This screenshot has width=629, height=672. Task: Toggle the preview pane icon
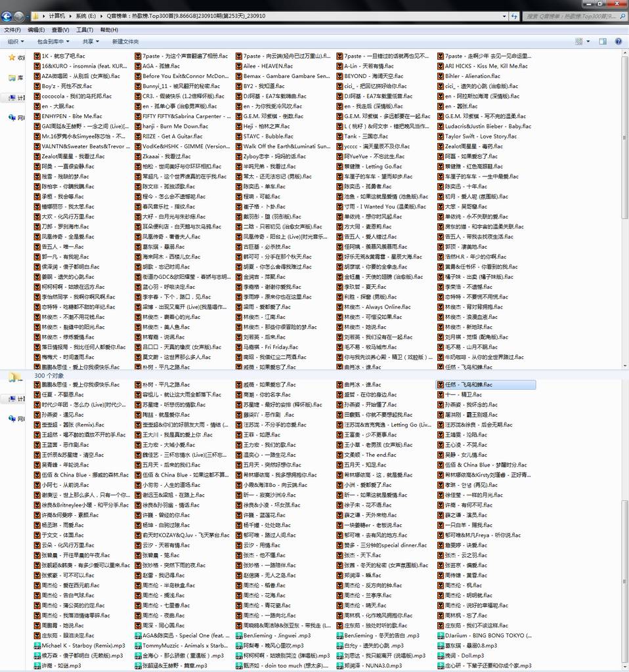point(603,41)
